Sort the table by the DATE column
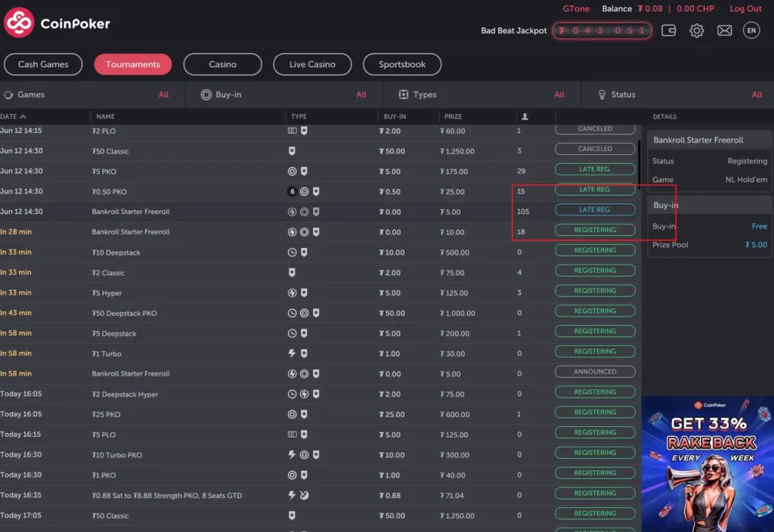 point(13,116)
